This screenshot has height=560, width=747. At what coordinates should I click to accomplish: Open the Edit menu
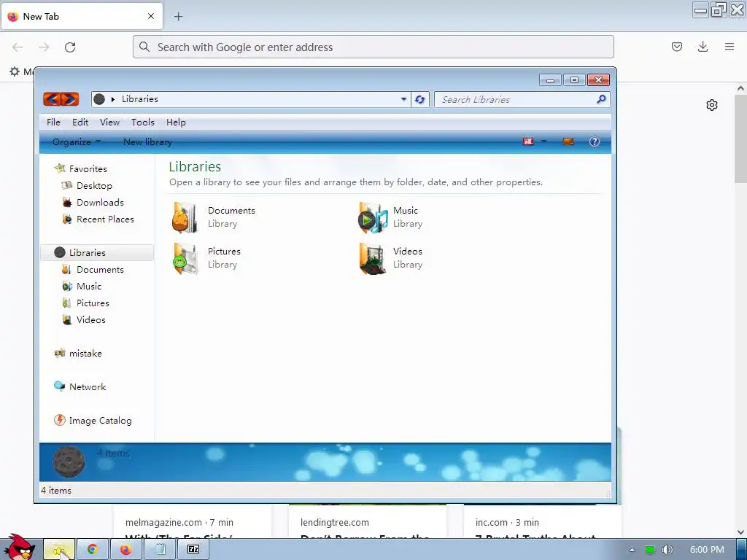tap(80, 122)
